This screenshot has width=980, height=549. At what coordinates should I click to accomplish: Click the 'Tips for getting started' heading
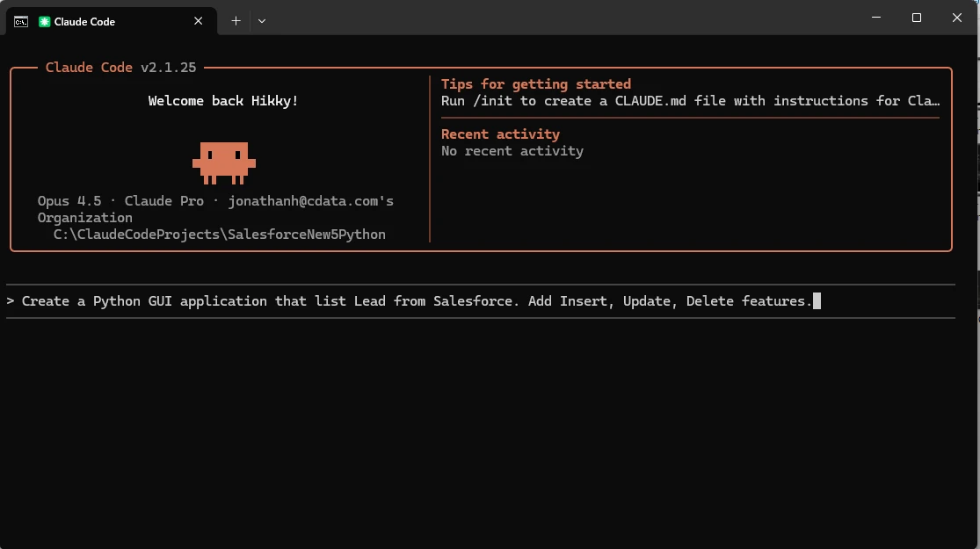tap(535, 84)
